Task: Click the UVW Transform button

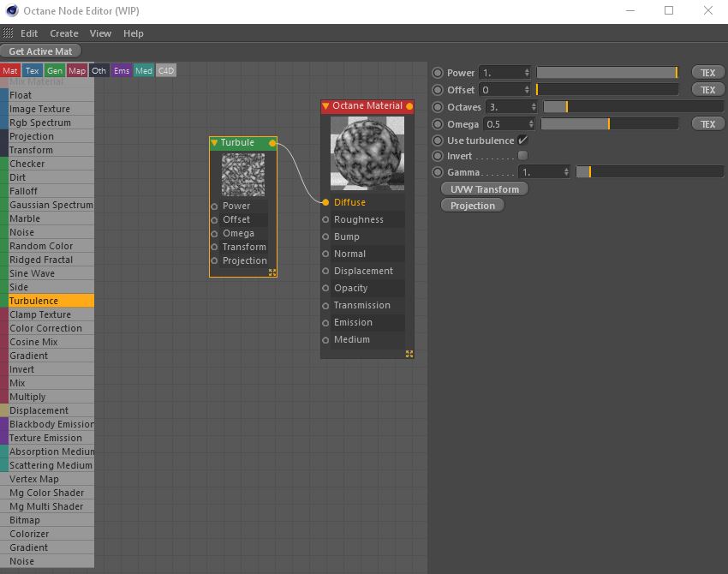Action: 484,188
